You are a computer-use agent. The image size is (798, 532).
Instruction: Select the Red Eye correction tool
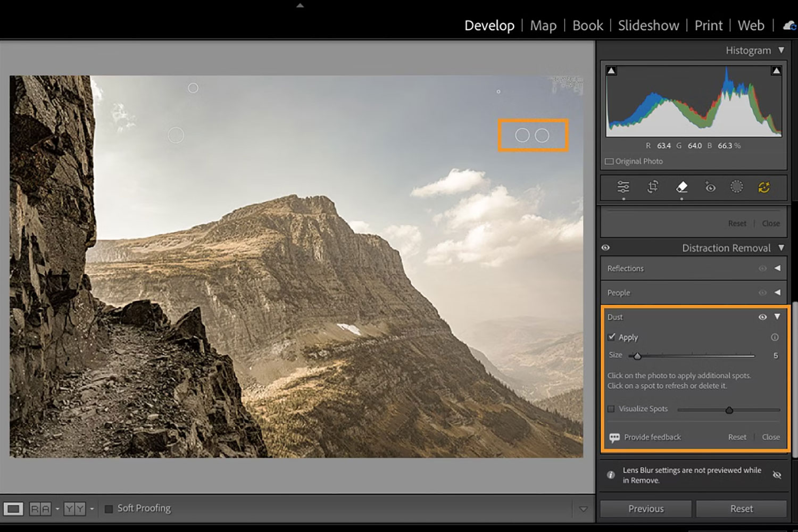(710, 187)
